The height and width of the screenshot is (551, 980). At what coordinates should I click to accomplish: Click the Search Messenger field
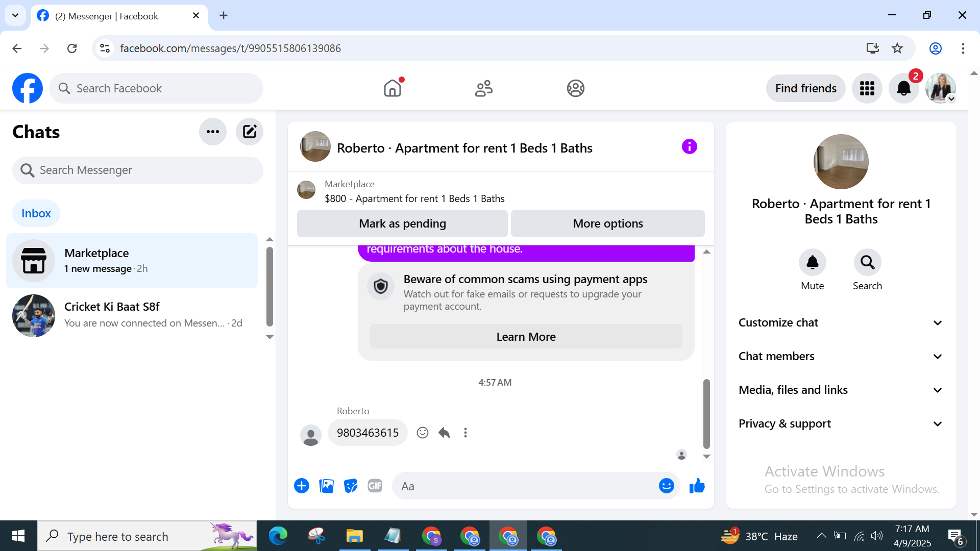click(138, 170)
